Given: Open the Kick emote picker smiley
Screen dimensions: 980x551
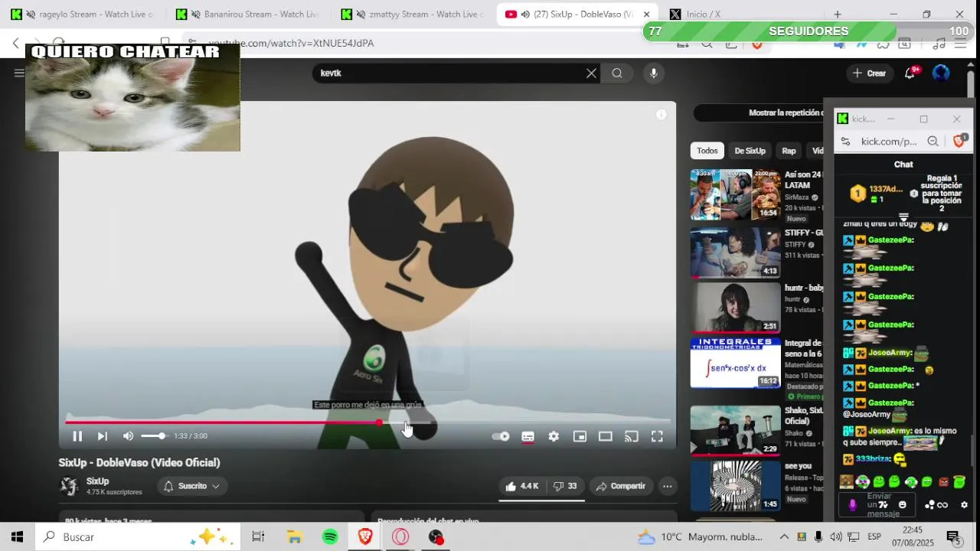Looking at the screenshot, I should tap(902, 505).
